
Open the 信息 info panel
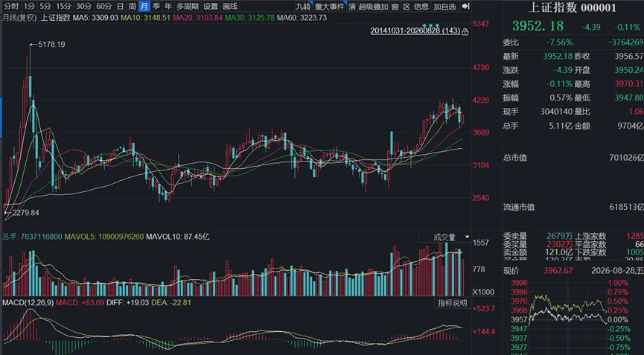[x=421, y=6]
